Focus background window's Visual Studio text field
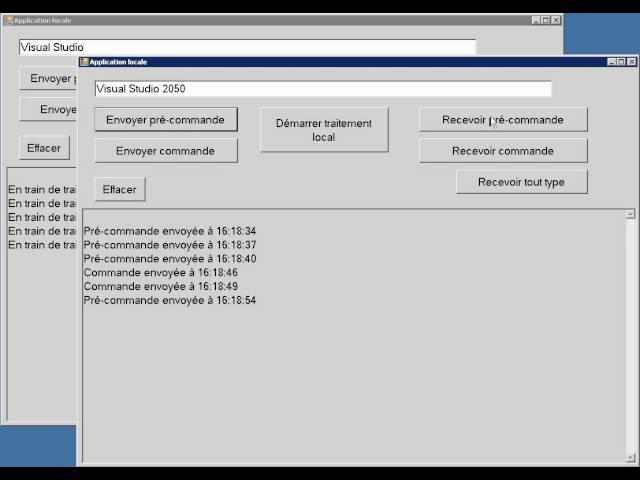The height and width of the screenshot is (480, 640). click(247, 47)
